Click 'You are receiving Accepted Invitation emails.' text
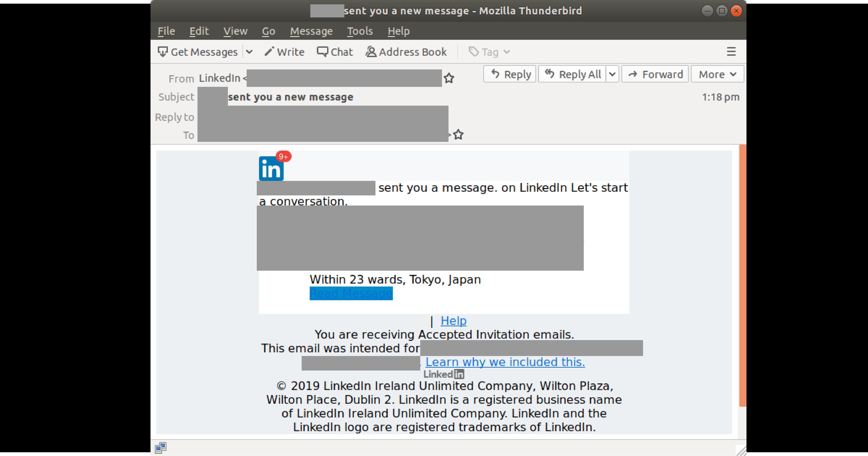The image size is (868, 456). click(x=444, y=335)
